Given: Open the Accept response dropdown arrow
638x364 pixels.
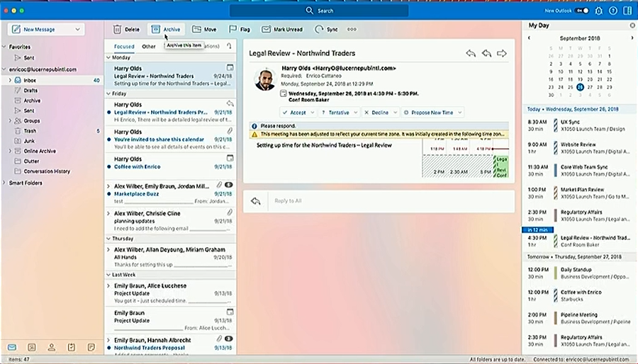Looking at the screenshot, I should (313, 113).
